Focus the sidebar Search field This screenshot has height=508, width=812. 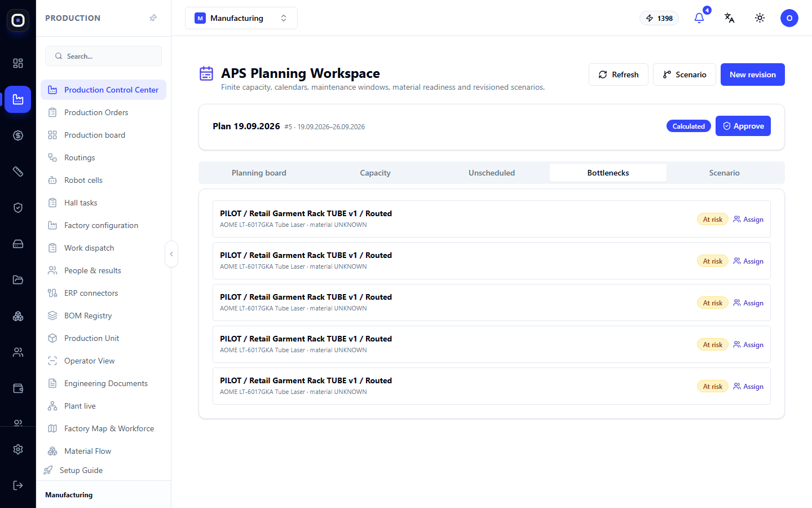click(104, 56)
